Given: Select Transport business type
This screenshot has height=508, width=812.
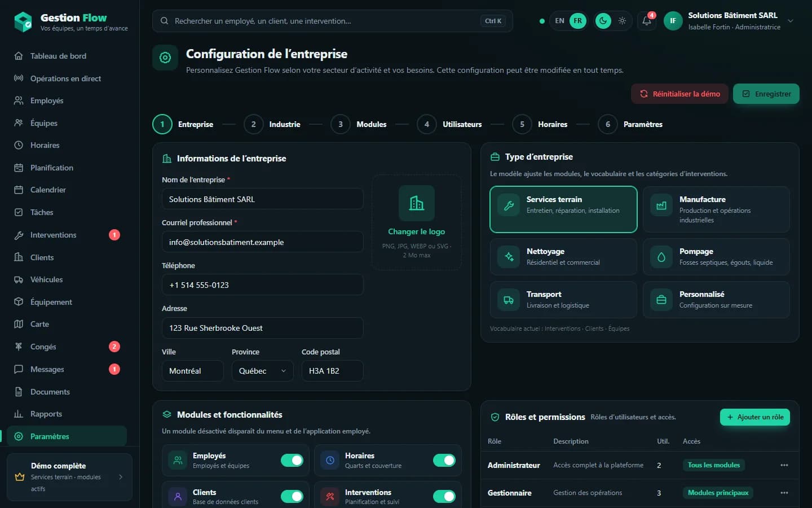Looking at the screenshot, I should pos(563,300).
